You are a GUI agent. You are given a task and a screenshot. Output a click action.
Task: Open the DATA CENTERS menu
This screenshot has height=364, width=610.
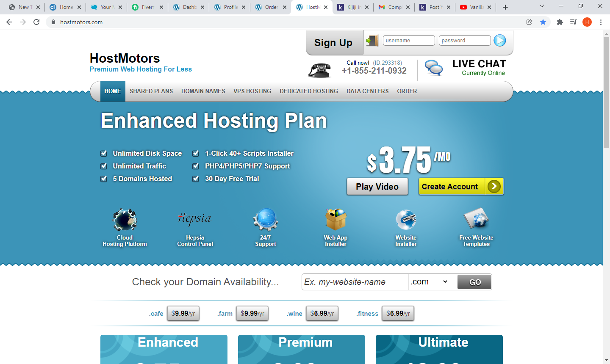tap(368, 91)
